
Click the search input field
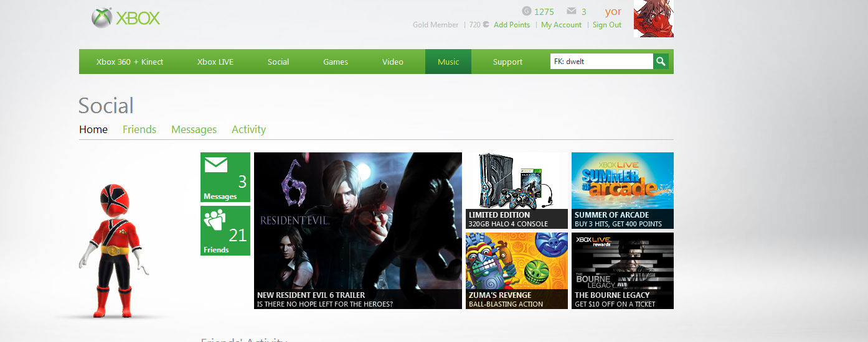(601, 62)
